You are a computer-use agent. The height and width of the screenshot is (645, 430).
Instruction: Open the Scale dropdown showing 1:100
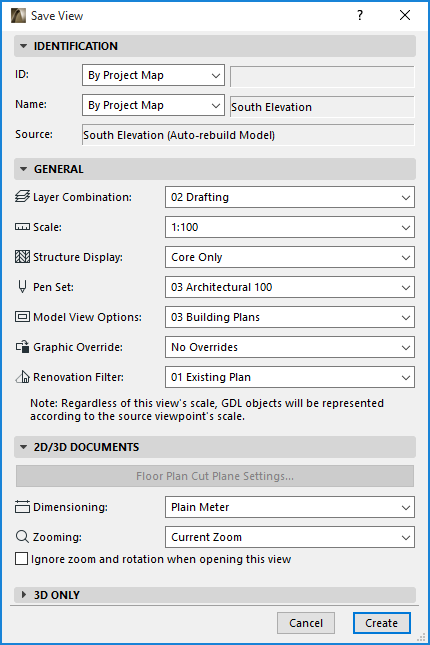click(x=290, y=227)
